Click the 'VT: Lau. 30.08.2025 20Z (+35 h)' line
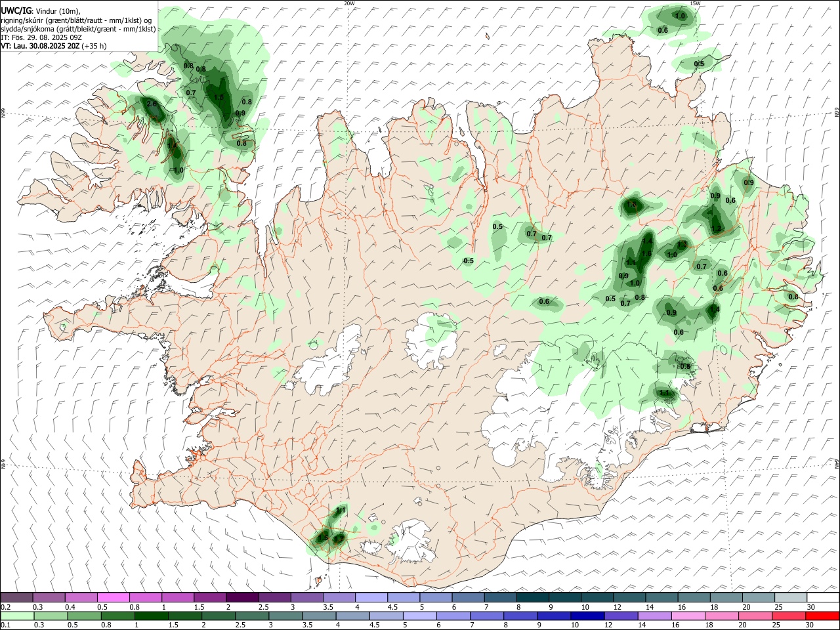840x630 pixels. [54, 46]
